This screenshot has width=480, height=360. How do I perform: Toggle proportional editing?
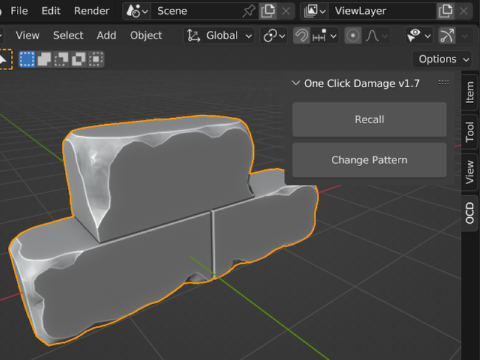[x=353, y=35]
